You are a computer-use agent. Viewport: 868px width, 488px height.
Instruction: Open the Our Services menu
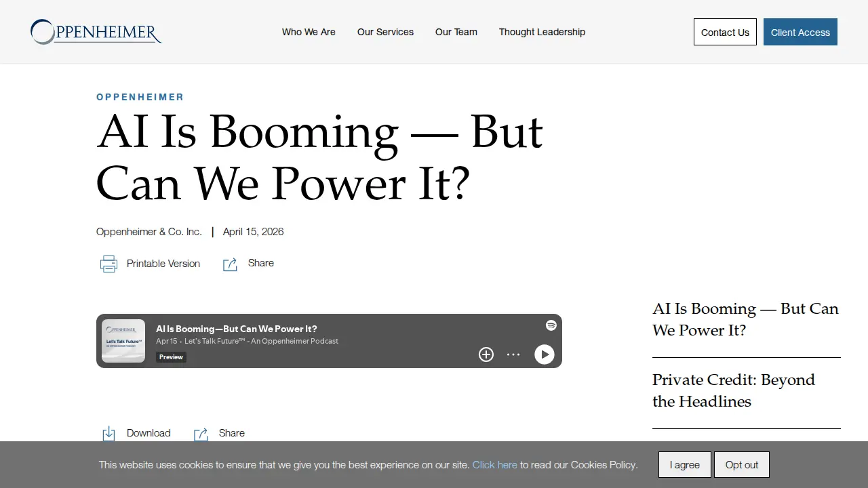pos(385,32)
